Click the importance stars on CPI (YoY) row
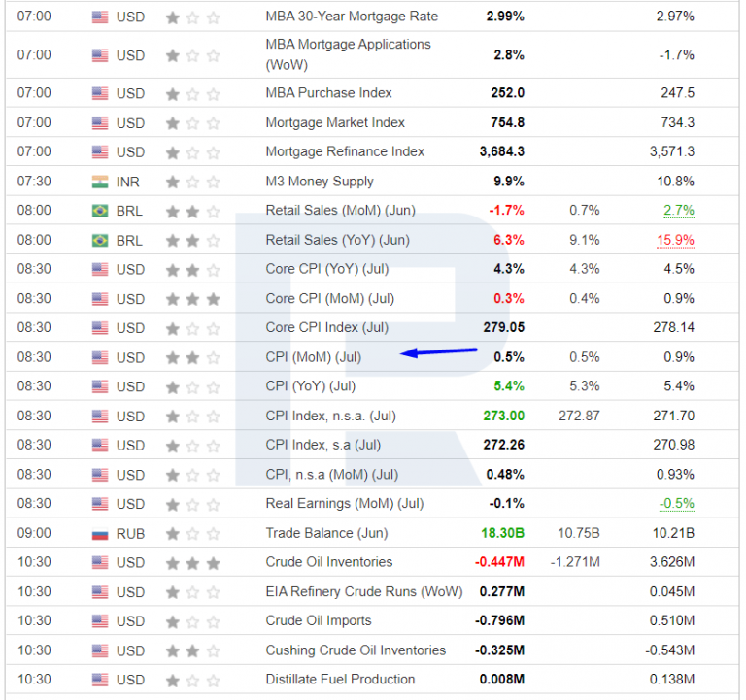This screenshot has width=746, height=700. coord(193,386)
